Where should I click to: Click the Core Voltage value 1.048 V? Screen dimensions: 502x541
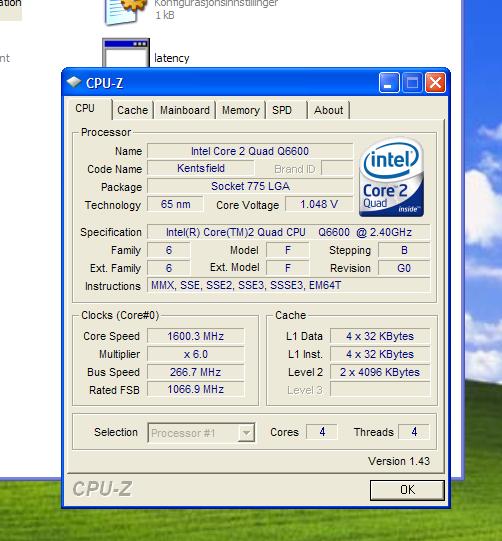pos(319,204)
